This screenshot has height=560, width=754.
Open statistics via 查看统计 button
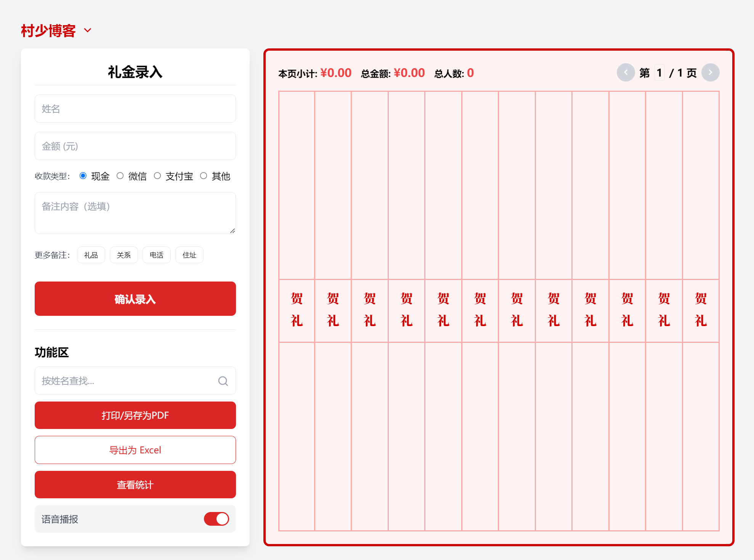click(135, 485)
